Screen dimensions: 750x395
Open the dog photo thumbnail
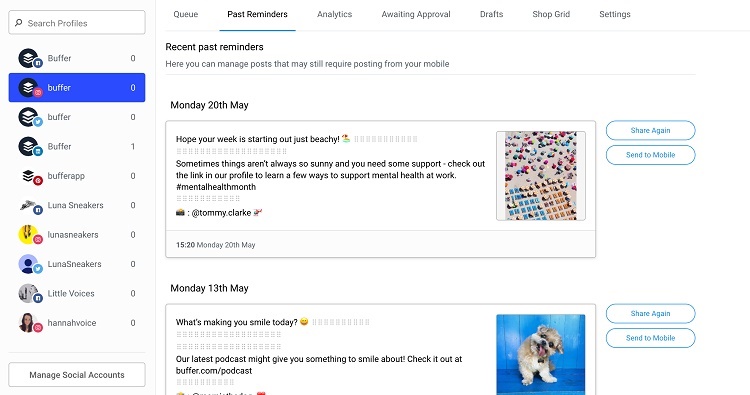541,354
